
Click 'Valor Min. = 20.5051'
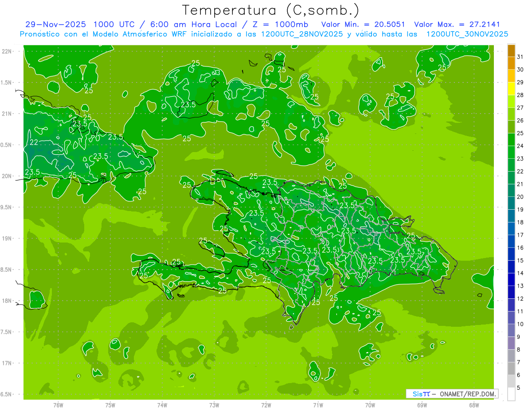[364, 24]
